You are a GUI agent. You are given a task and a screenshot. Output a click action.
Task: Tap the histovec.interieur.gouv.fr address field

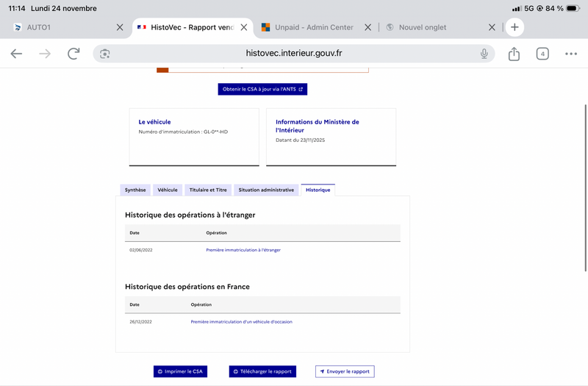[x=294, y=54]
